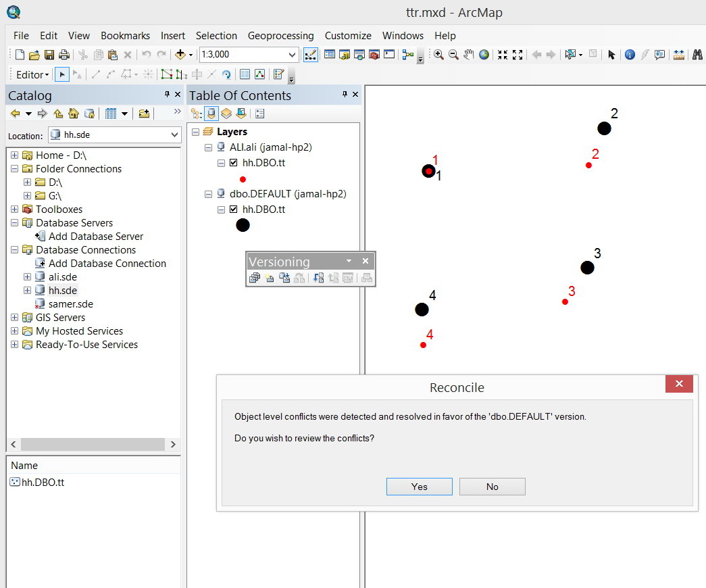Open the ModelBuilder window icon

tap(408, 55)
